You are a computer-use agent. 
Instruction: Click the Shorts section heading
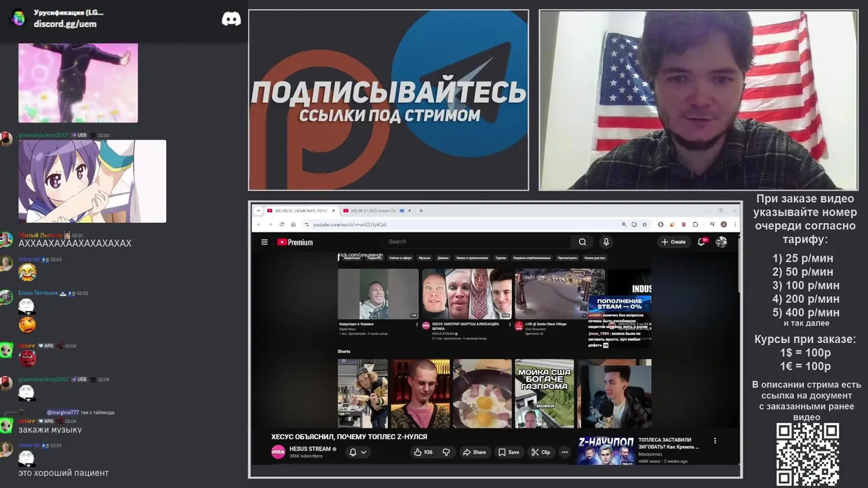point(344,351)
